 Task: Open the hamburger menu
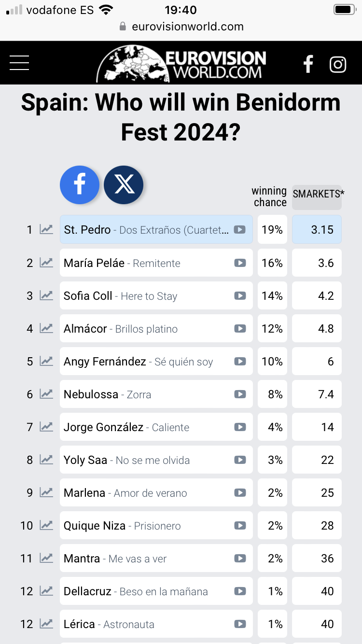tap(19, 63)
